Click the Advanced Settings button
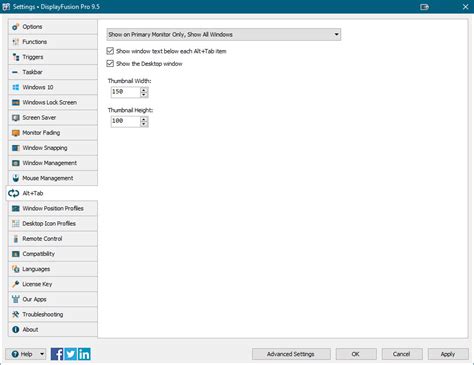This screenshot has width=474, height=365. pos(291,354)
